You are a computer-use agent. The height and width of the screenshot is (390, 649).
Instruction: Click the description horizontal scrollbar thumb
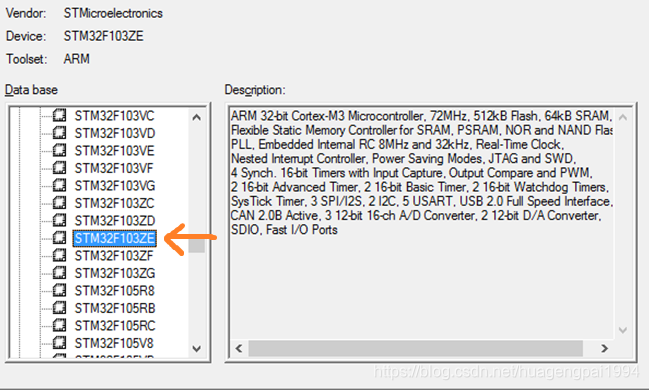[x=416, y=348]
